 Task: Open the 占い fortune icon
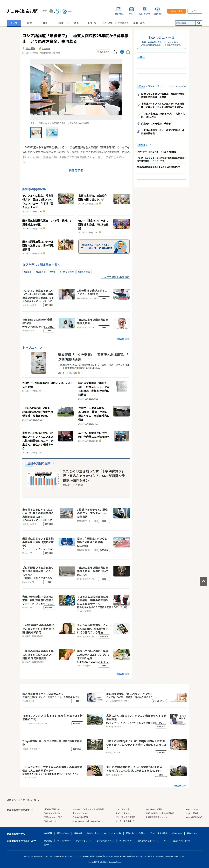click(x=65, y=11)
